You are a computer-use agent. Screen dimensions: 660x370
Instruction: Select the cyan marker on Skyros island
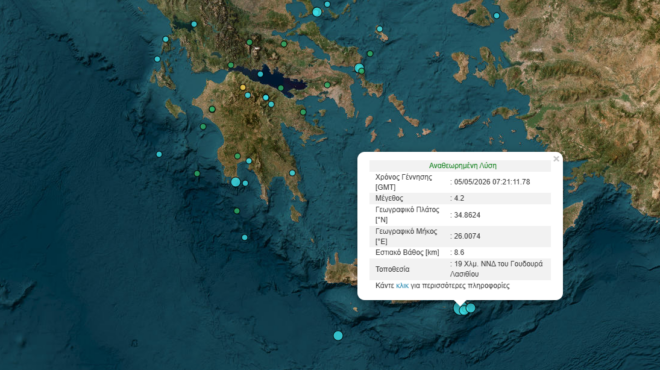tap(379, 29)
